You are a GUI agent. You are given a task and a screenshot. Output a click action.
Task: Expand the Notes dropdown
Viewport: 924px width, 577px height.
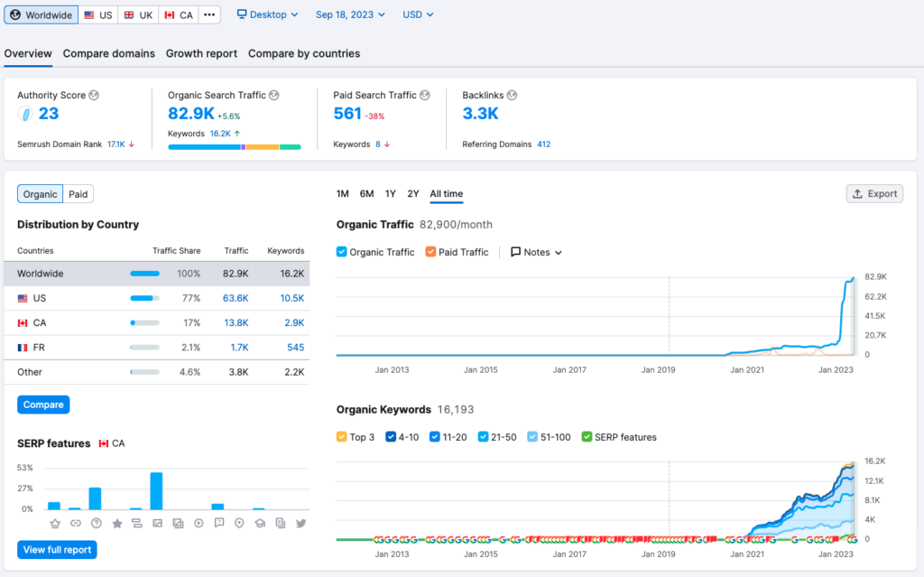536,252
